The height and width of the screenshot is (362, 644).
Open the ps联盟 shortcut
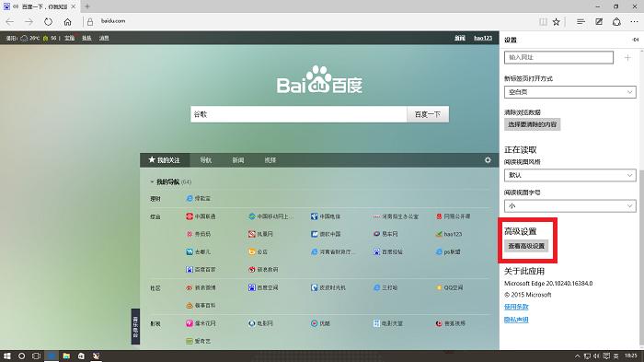click(448, 251)
